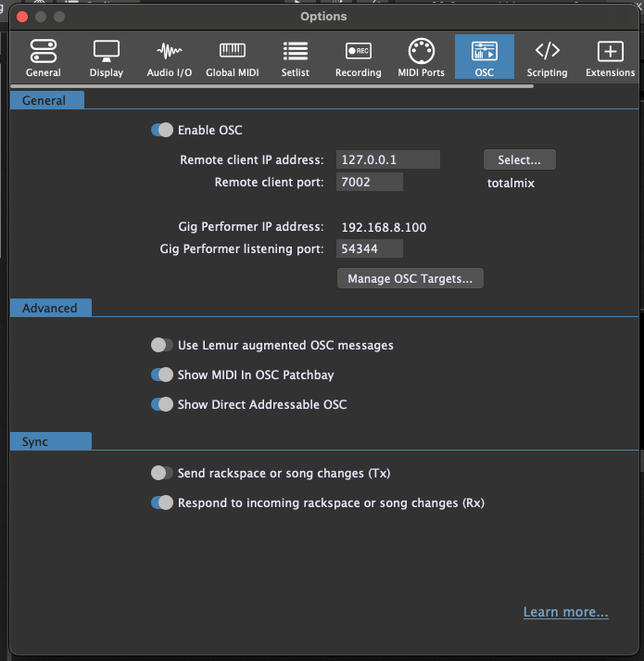
Task: Toggle Respond to incoming rackspace changes (Rx)
Action: 162,502
